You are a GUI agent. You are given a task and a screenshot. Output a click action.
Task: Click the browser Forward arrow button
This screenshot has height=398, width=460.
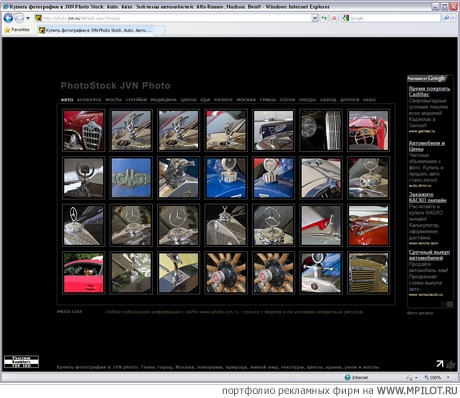[x=19, y=18]
